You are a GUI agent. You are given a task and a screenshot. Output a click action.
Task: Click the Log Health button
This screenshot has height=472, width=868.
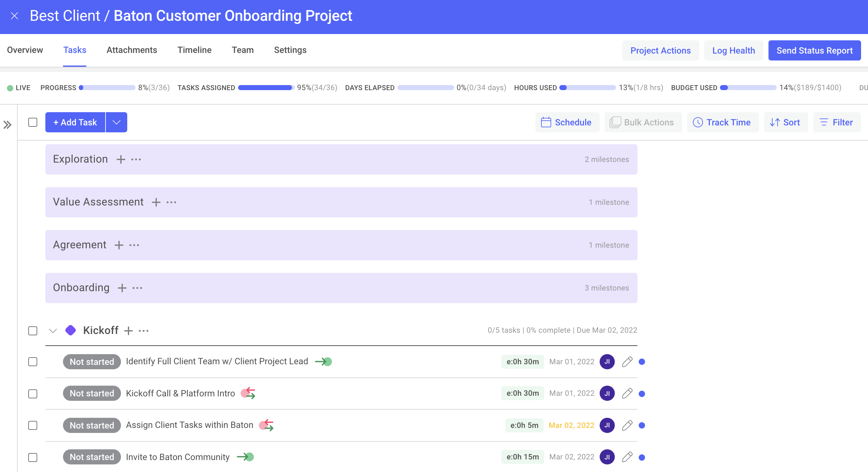coord(733,50)
